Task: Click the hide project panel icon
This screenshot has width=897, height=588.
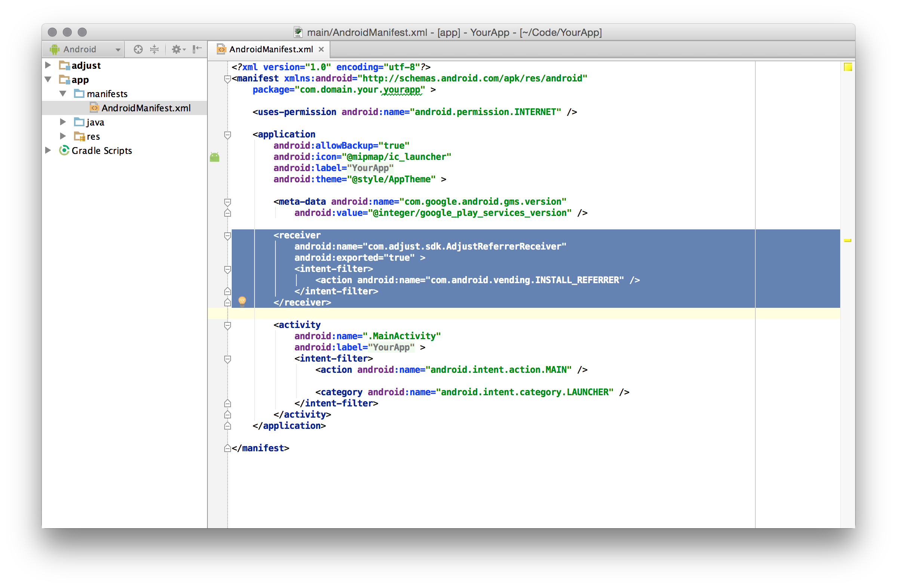Action: click(x=197, y=49)
